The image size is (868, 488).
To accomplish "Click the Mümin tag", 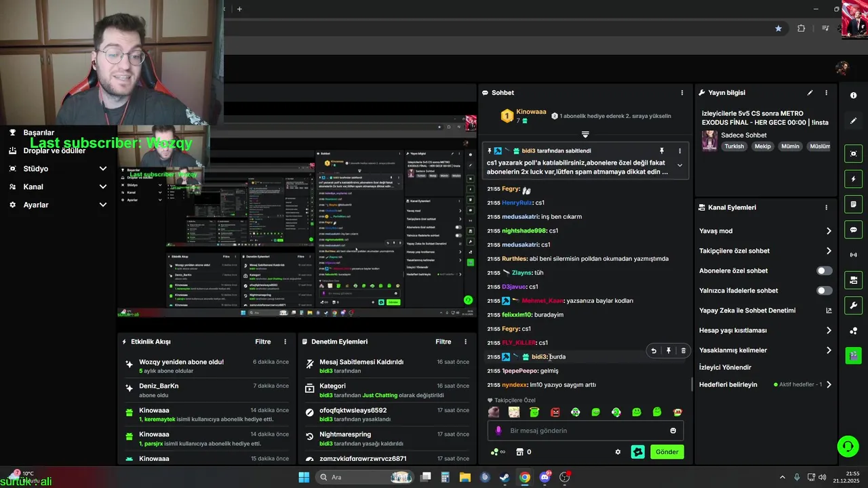I will pos(790,146).
